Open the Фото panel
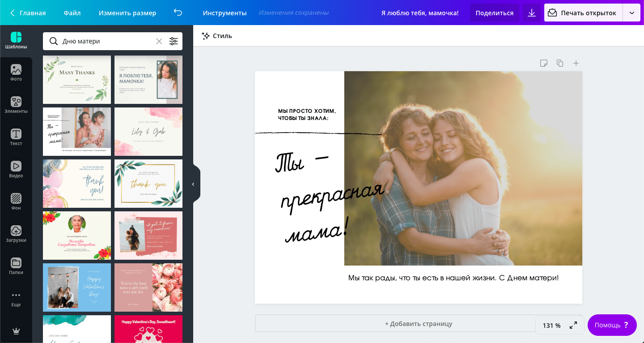Screen dimensions: 644x343 16,73
